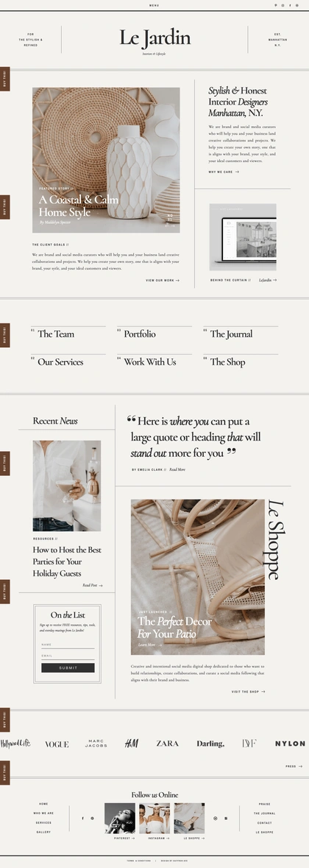309x868 pixels.
Task: Open the Facebook icon in the footer
Action: point(83,818)
